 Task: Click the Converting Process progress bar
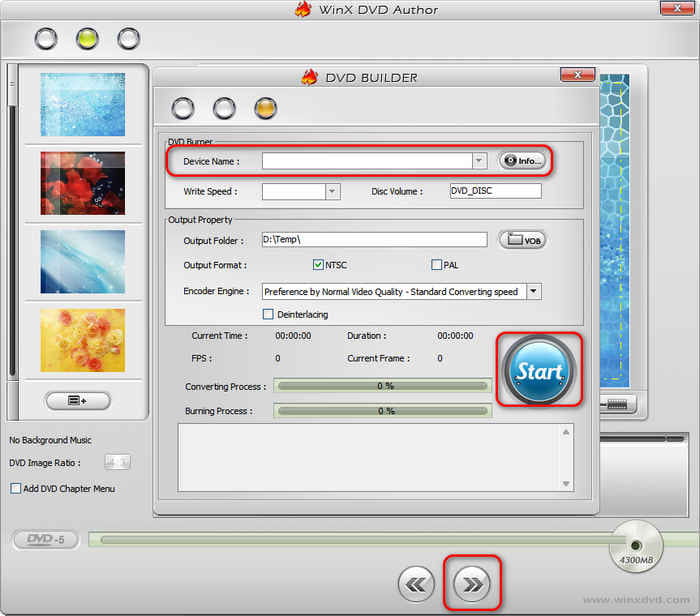384,386
